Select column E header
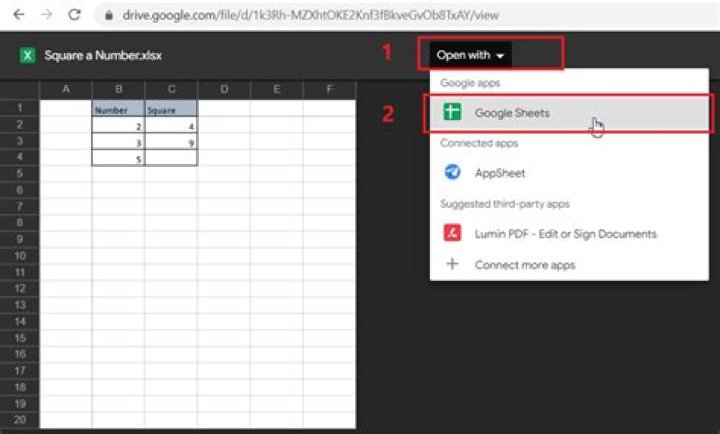This screenshot has width=720, height=434. [276, 89]
